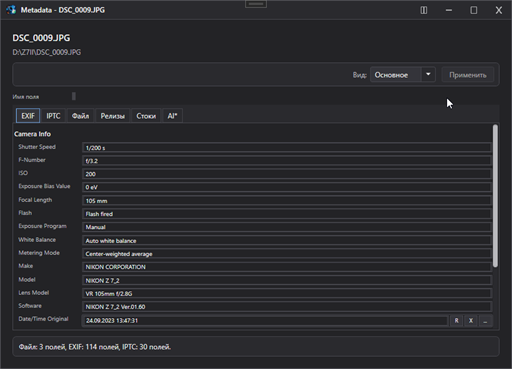Click the Center-weighted average field
The image size is (512, 369).
coord(287,254)
